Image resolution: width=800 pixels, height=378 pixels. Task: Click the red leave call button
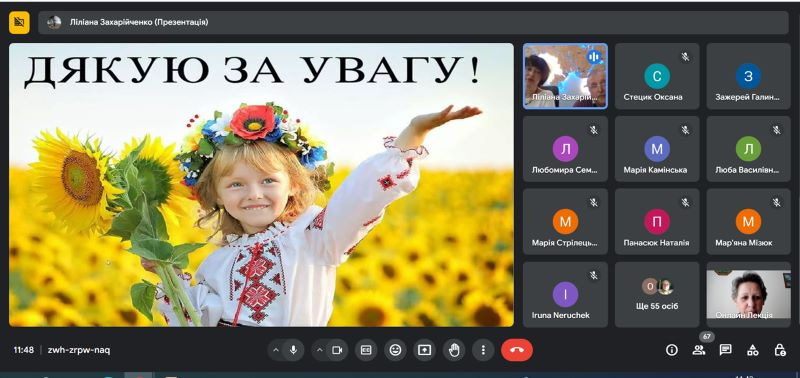pos(516,350)
